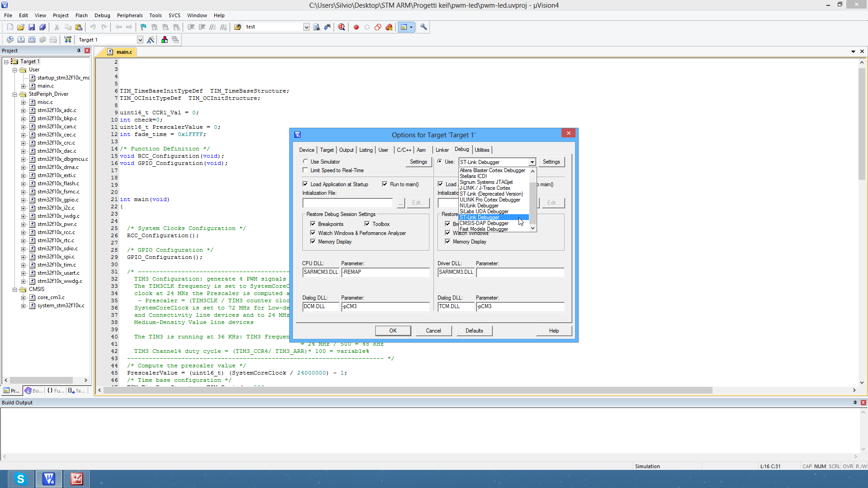Select the Use Simulator radio button

pos(306,161)
